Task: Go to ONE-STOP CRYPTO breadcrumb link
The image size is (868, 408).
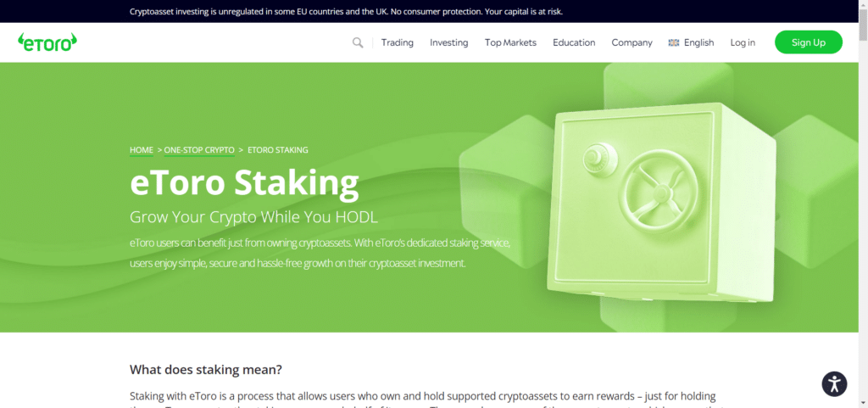Action: [x=199, y=150]
